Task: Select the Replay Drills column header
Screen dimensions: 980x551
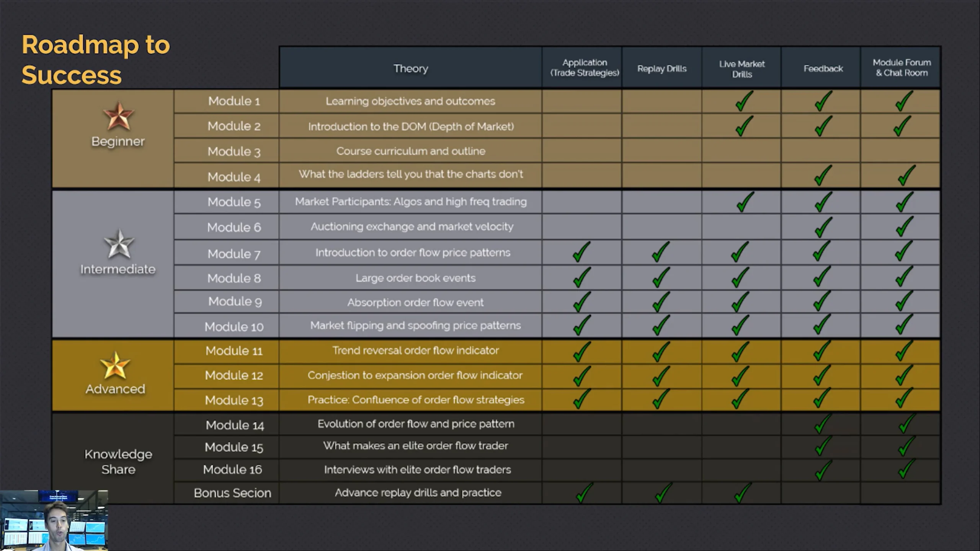Action: click(x=662, y=68)
